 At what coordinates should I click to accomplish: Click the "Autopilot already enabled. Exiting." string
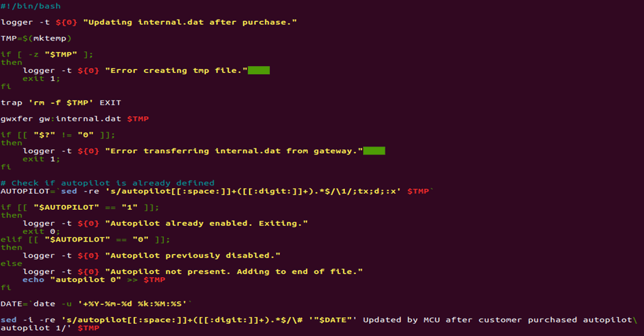pyautogui.click(x=206, y=223)
